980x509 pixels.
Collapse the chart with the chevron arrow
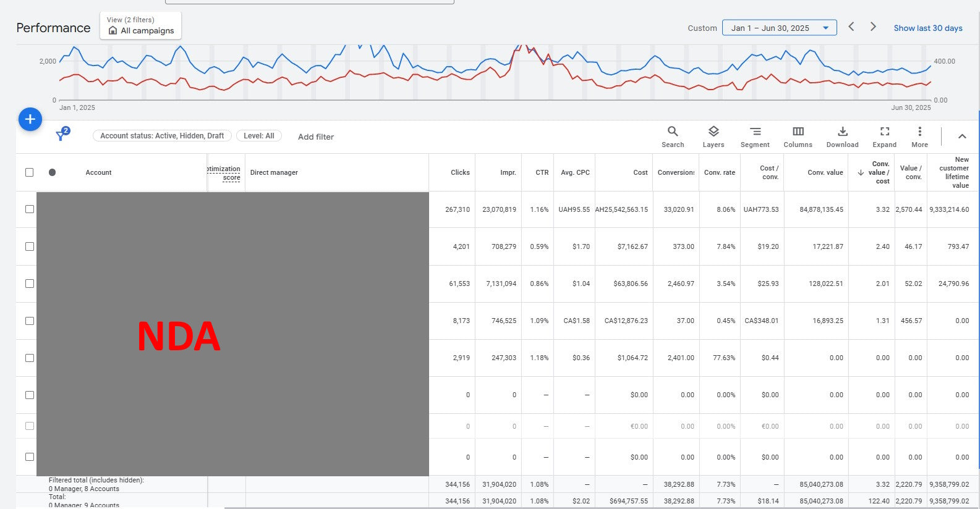961,137
